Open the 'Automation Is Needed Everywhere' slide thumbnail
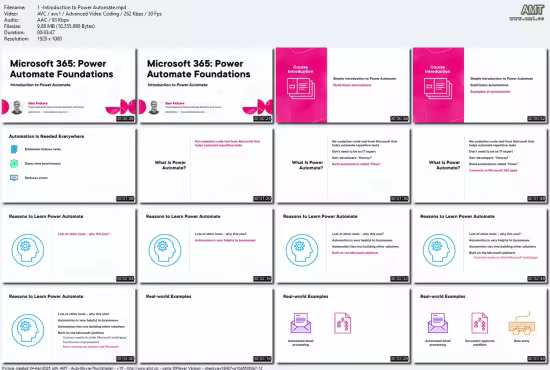Screen dimensions: 550x370 point(69,166)
